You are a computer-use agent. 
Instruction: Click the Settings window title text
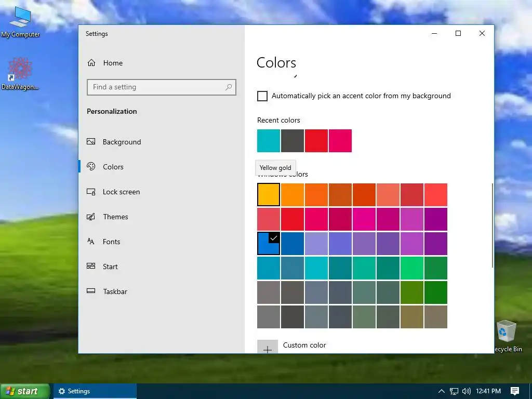[97, 34]
